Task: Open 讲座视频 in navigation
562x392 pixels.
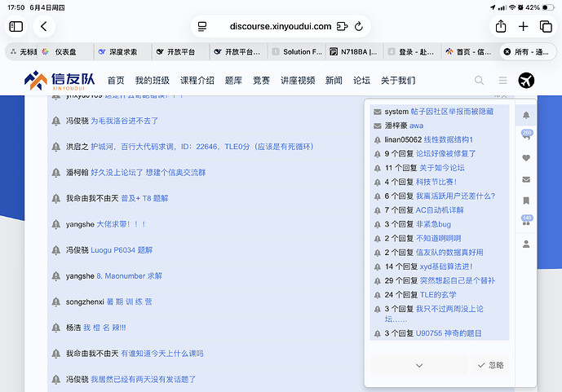Action: click(x=298, y=81)
